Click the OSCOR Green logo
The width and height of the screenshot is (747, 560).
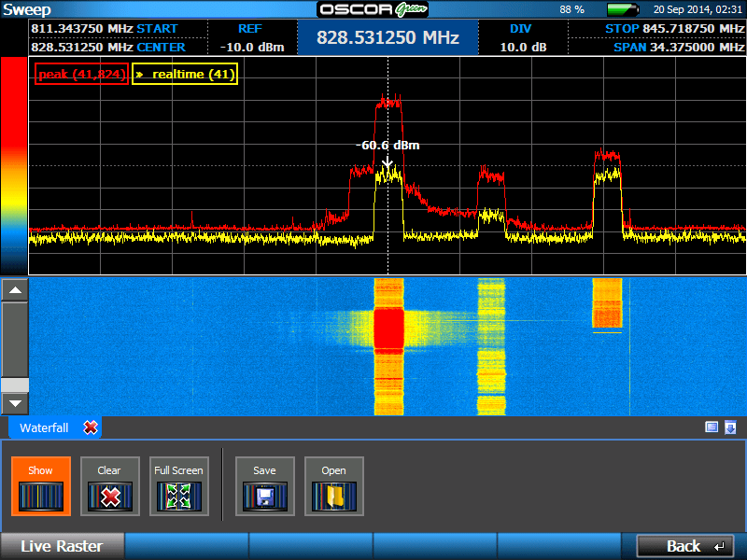tap(373, 9)
